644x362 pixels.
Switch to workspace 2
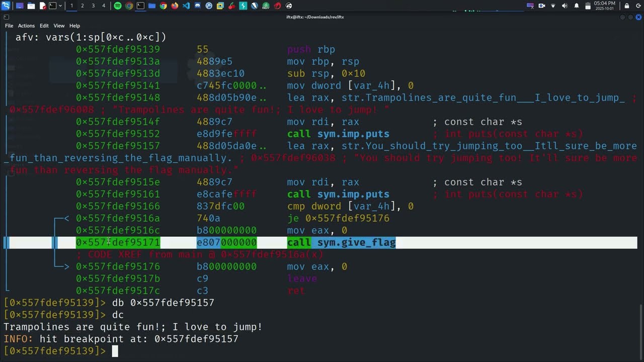(82, 6)
